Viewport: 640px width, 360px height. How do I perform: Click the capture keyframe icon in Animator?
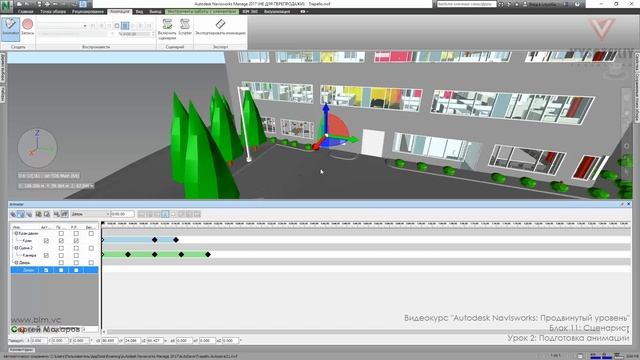(x=57, y=214)
